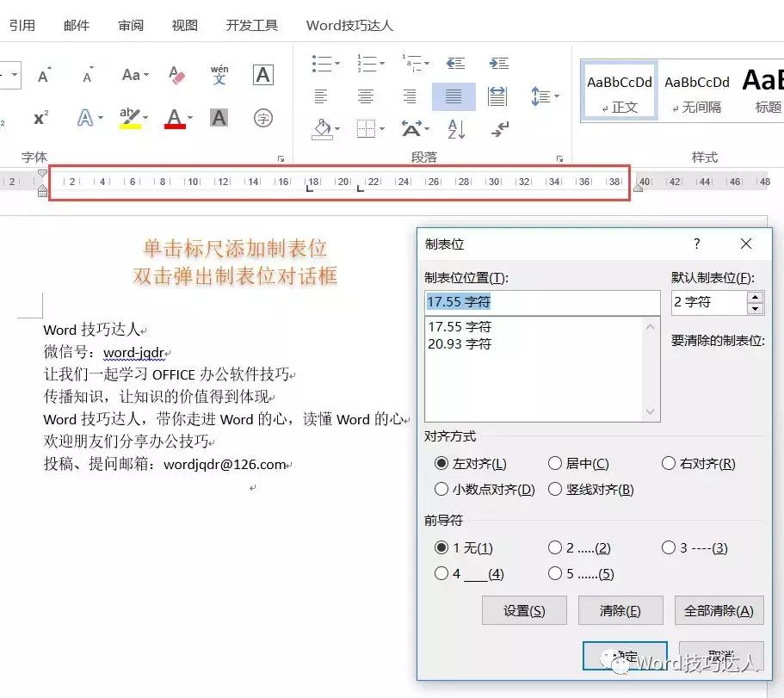Image resolution: width=784 pixels, height=698 pixels.
Task: Select 居中 alignment radio button
Action: [x=555, y=463]
